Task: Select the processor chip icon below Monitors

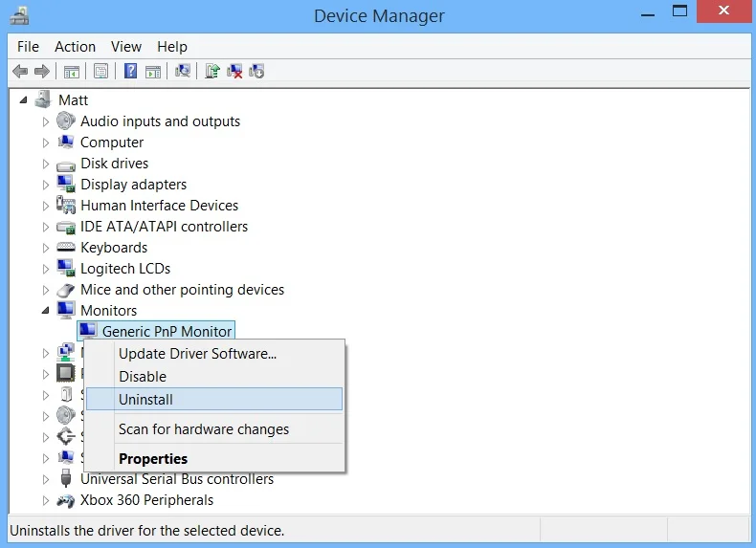Action: point(66,373)
